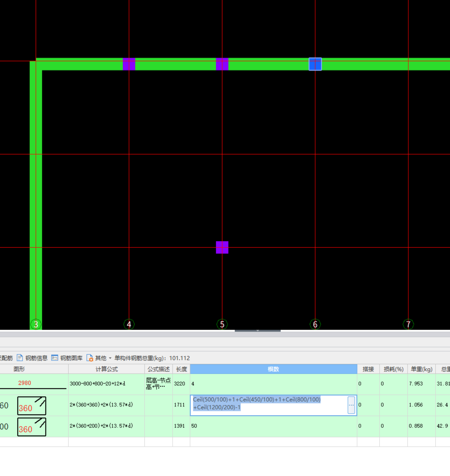Viewport: 450px width, 476px height.
Task: Click the stirrup shape thumbnail in the 1391 row
Action: (x=32, y=427)
